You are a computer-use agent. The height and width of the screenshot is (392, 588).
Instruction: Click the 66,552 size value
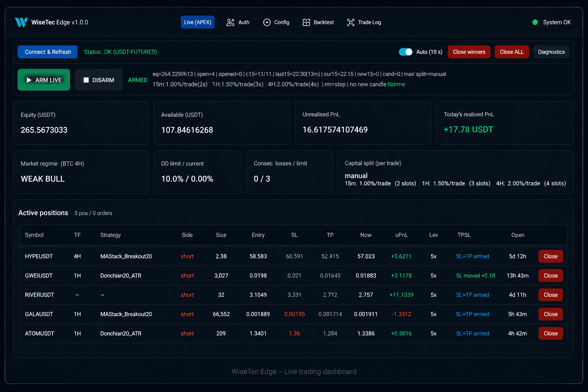coord(221,314)
